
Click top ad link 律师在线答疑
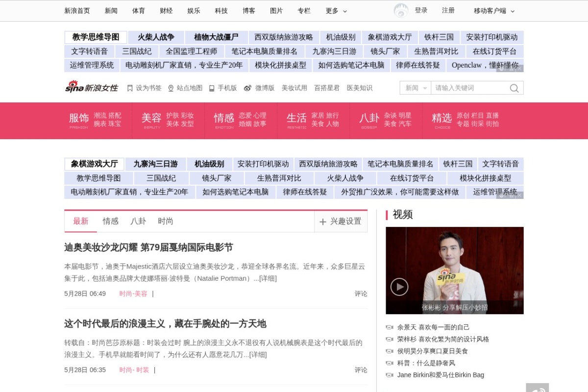pos(418,65)
